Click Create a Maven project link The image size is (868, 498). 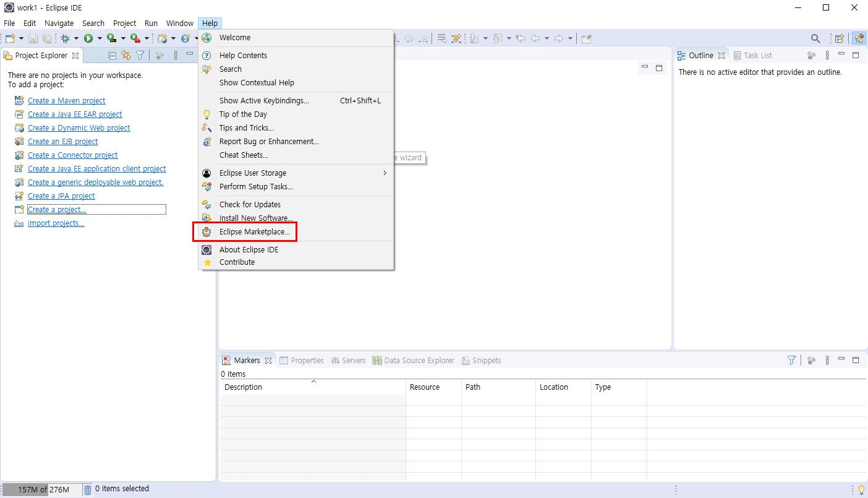coord(66,101)
